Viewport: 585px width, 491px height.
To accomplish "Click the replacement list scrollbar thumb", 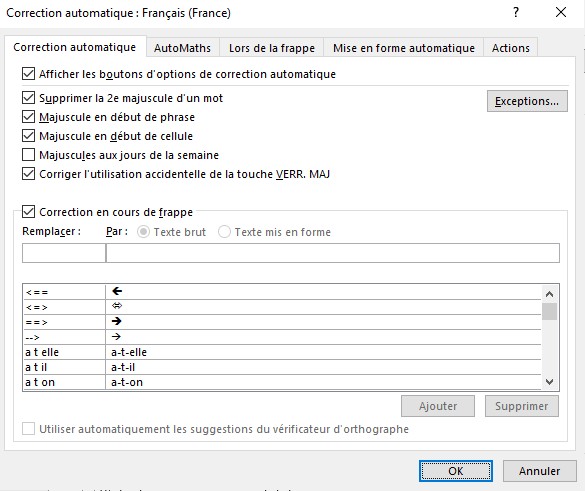I will click(549, 312).
